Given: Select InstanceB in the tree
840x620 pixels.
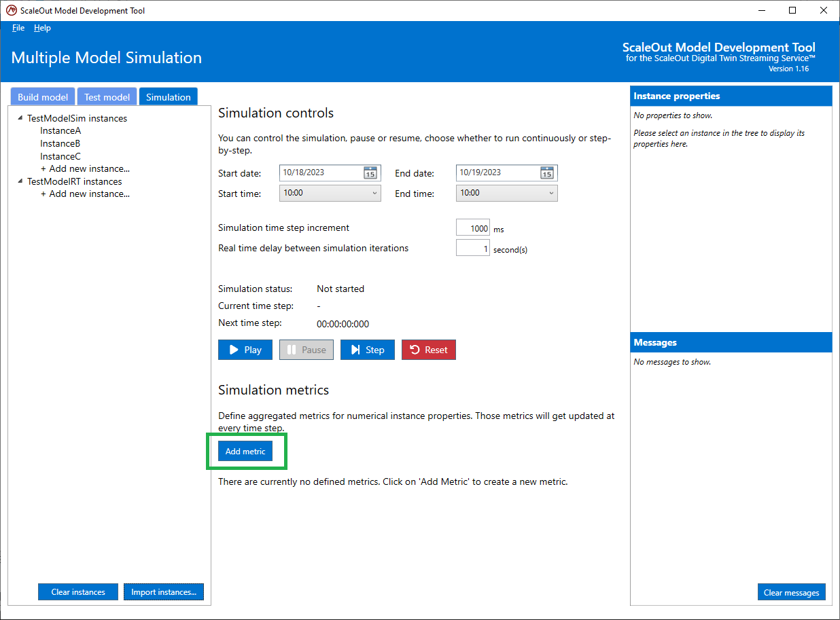Looking at the screenshot, I should coord(60,143).
